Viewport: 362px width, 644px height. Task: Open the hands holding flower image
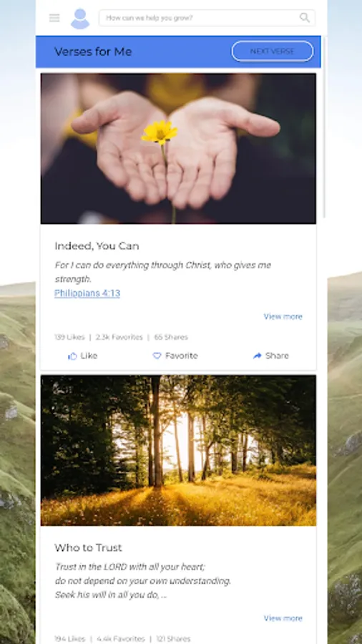(179, 149)
